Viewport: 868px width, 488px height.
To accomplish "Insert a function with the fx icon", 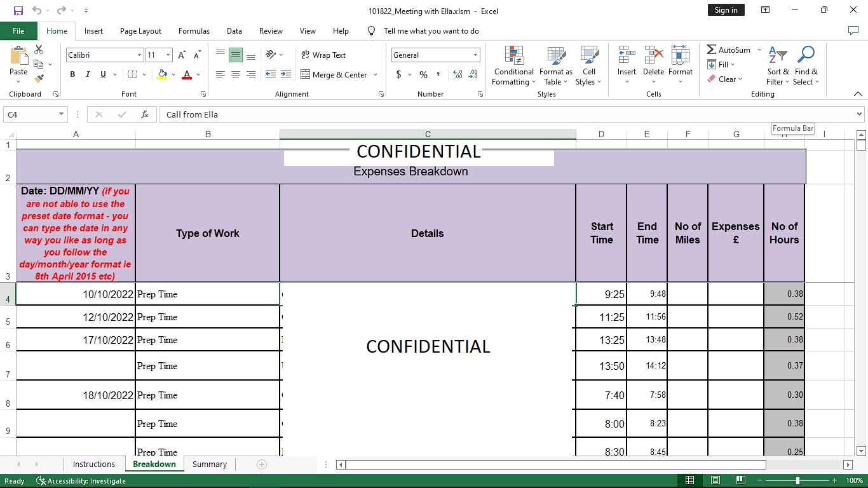I will (x=145, y=114).
